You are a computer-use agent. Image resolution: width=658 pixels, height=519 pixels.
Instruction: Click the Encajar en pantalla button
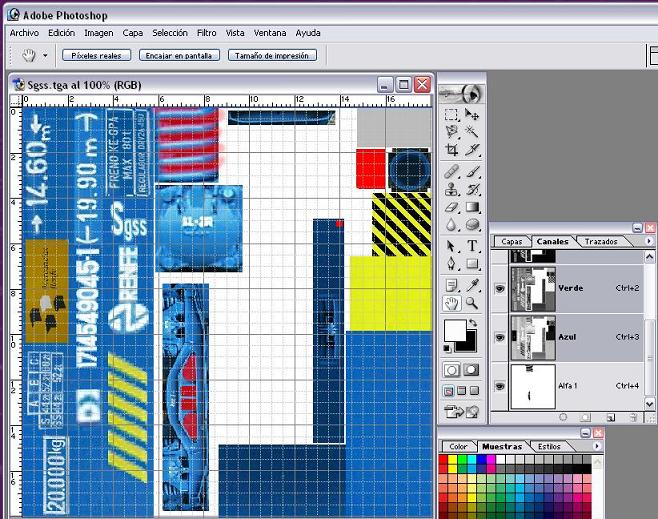(179, 56)
